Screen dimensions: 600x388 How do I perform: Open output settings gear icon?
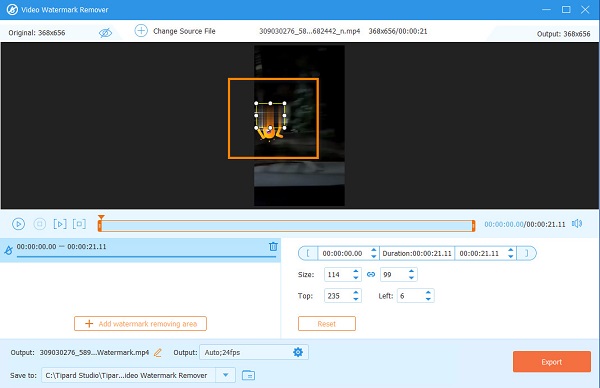pos(298,352)
